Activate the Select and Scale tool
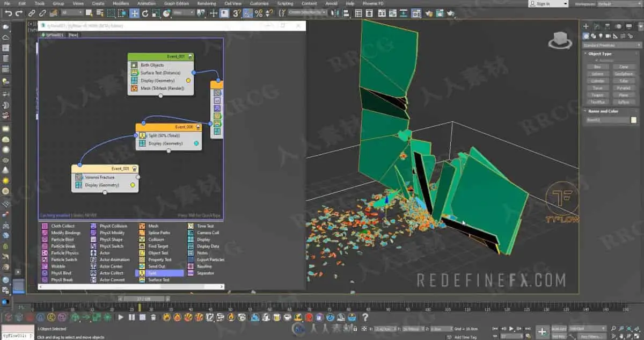The height and width of the screenshot is (340, 644). coord(156,13)
